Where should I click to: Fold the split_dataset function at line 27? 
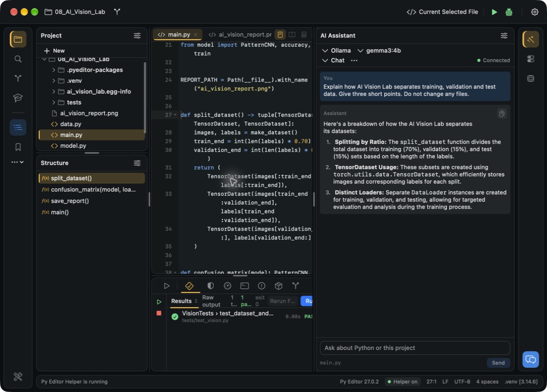click(x=175, y=115)
